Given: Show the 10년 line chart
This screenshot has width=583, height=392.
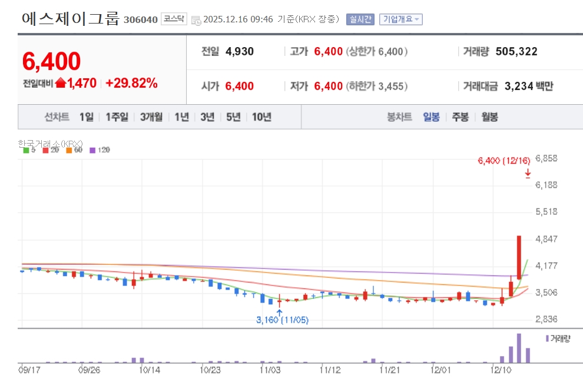Looking at the screenshot, I should [x=261, y=117].
